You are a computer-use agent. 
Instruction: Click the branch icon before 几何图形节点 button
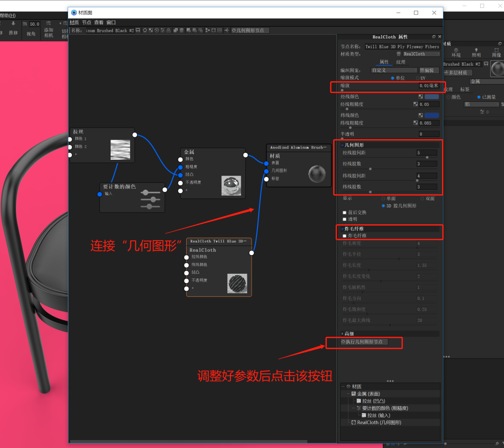pyautogui.click(x=226, y=30)
